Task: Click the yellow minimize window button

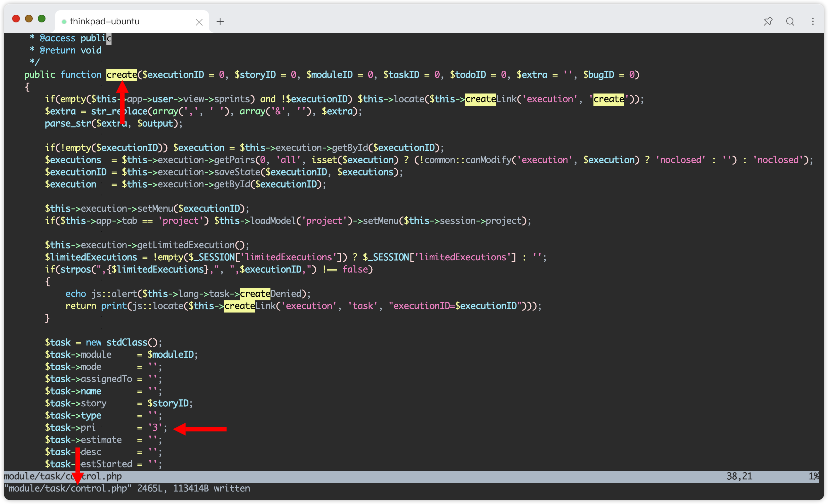Action: pyautogui.click(x=29, y=19)
